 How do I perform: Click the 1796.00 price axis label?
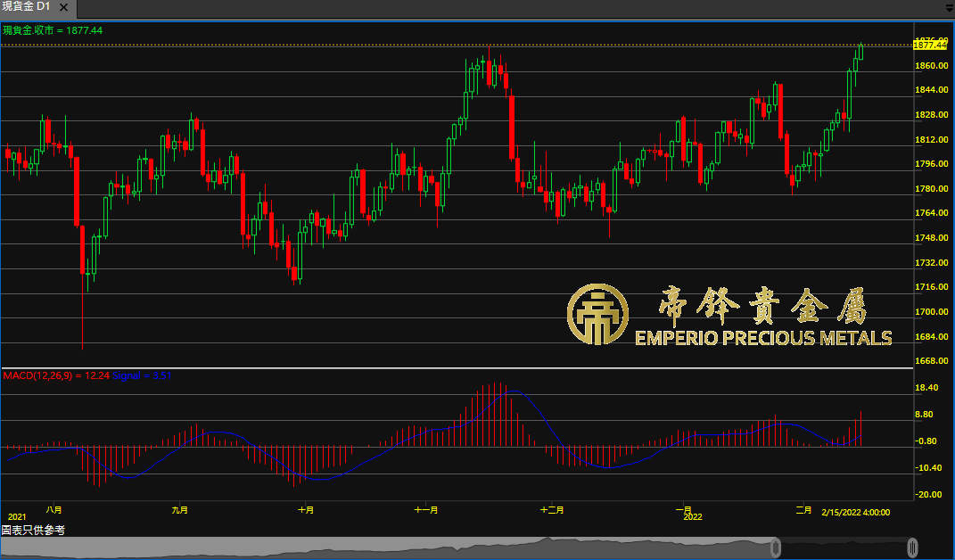[932, 164]
